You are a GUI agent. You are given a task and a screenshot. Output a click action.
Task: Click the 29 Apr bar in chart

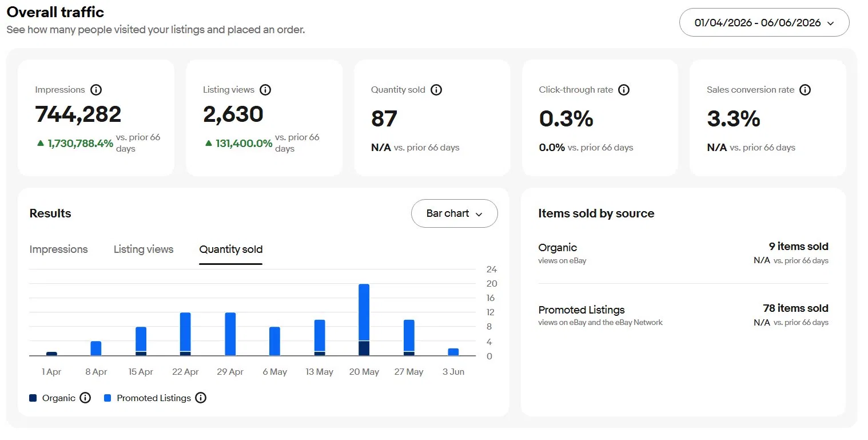[230, 334]
